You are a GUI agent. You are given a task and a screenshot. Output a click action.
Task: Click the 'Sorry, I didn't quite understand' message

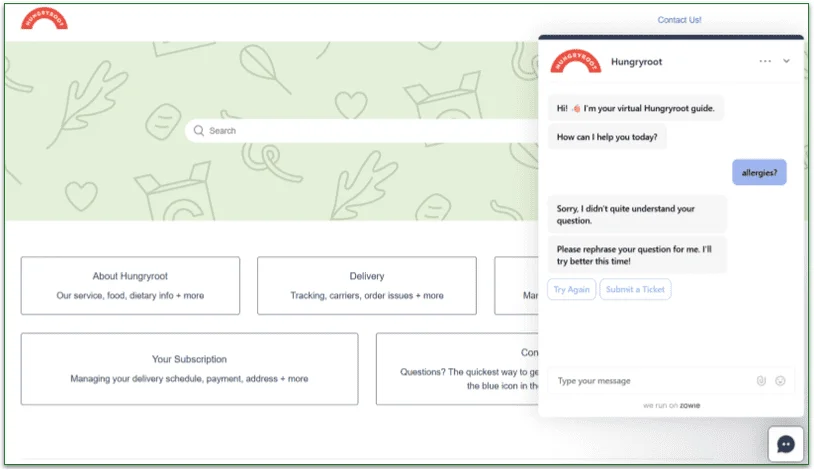(x=637, y=214)
